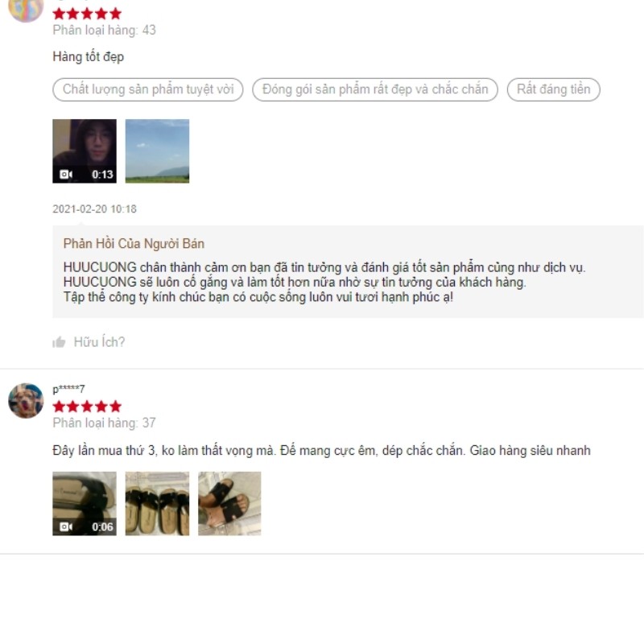Open the sky landscape review photo

pos(157,151)
